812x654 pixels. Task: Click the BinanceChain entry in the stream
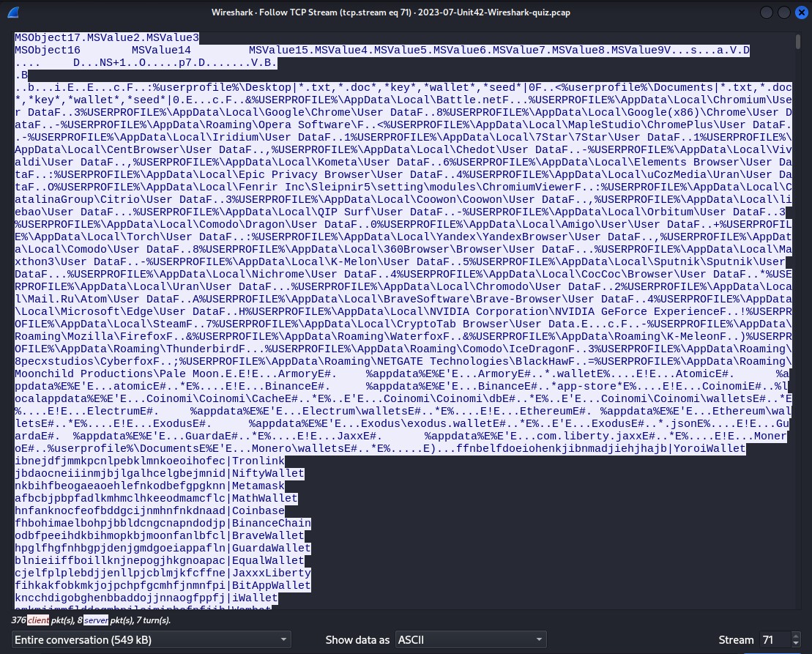tap(163, 523)
